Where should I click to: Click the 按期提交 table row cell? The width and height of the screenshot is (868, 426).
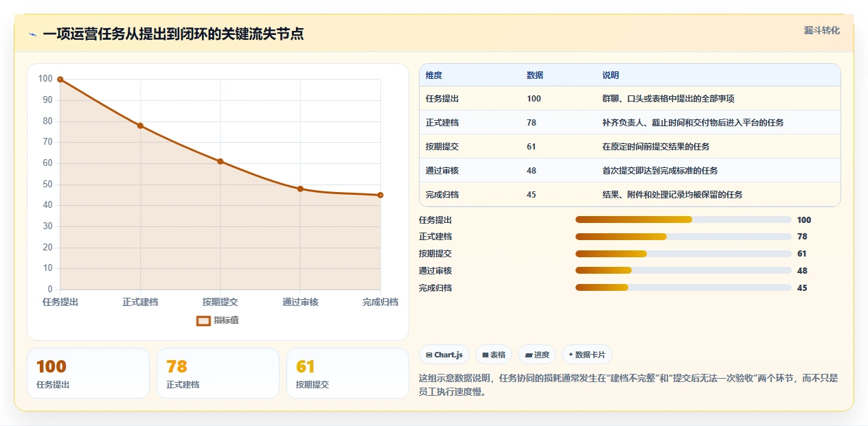pyautogui.click(x=442, y=147)
